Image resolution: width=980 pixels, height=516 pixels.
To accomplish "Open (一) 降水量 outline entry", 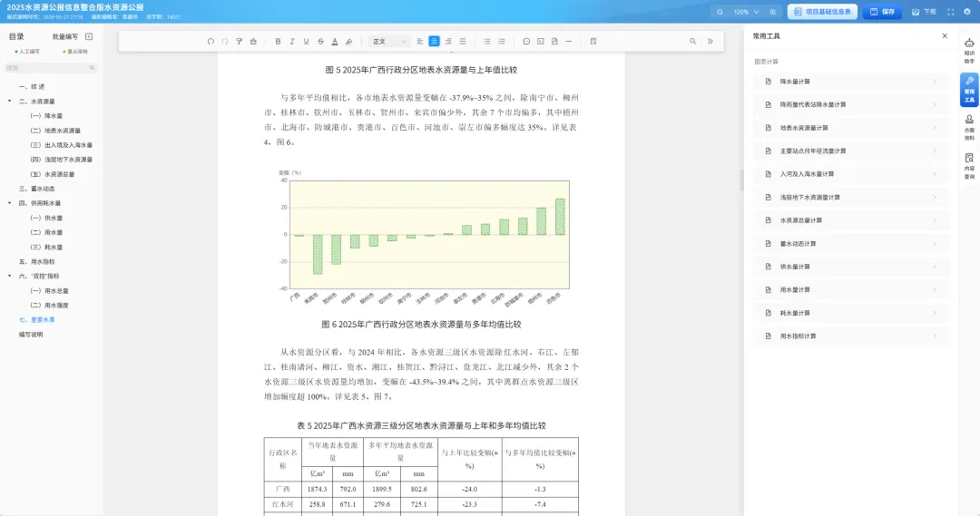I will [x=46, y=115].
